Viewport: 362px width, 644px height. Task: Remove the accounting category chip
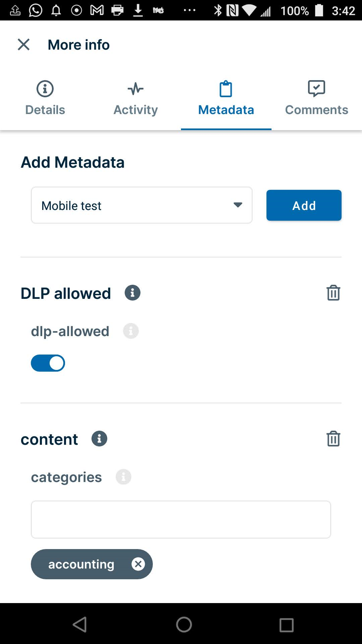tap(138, 564)
